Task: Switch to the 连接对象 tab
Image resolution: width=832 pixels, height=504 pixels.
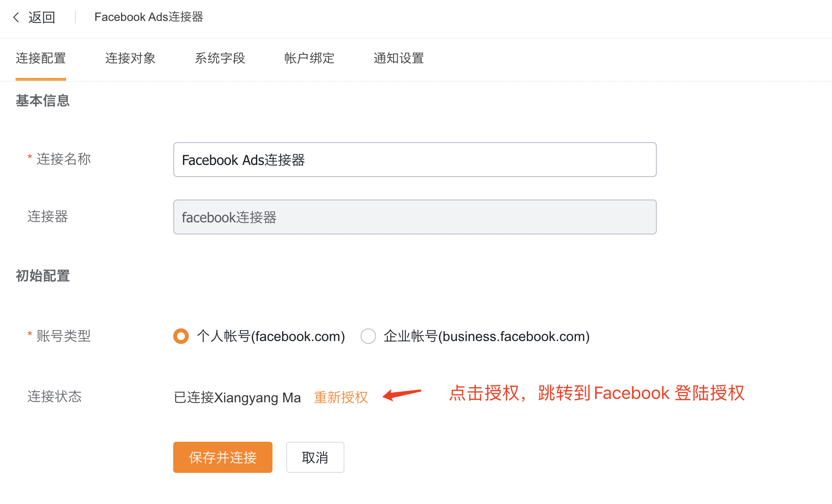Action: click(130, 58)
